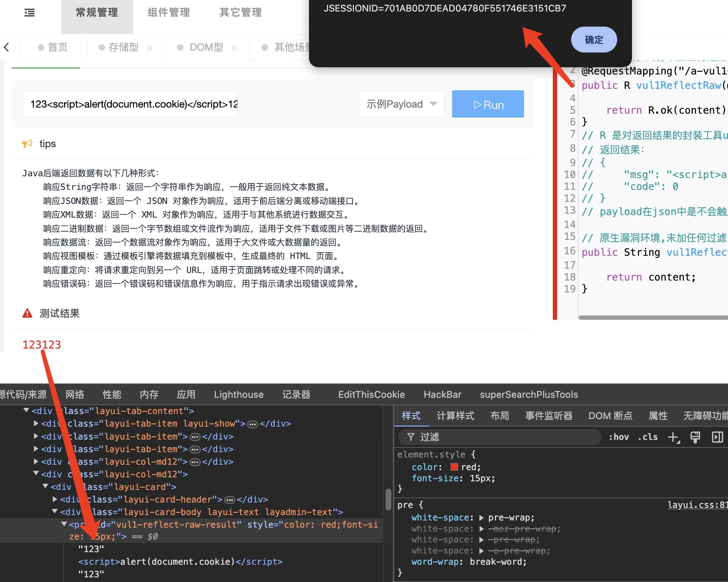Expand the first layui-col-md12 div
728x582 pixels.
(36, 461)
